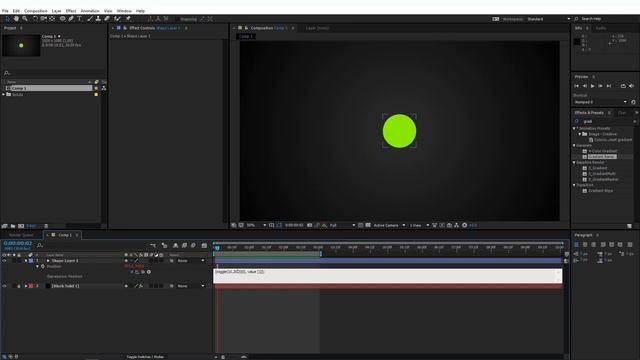This screenshot has width=640, height=360.
Task: Select the Type text tool
Action: tap(80, 19)
